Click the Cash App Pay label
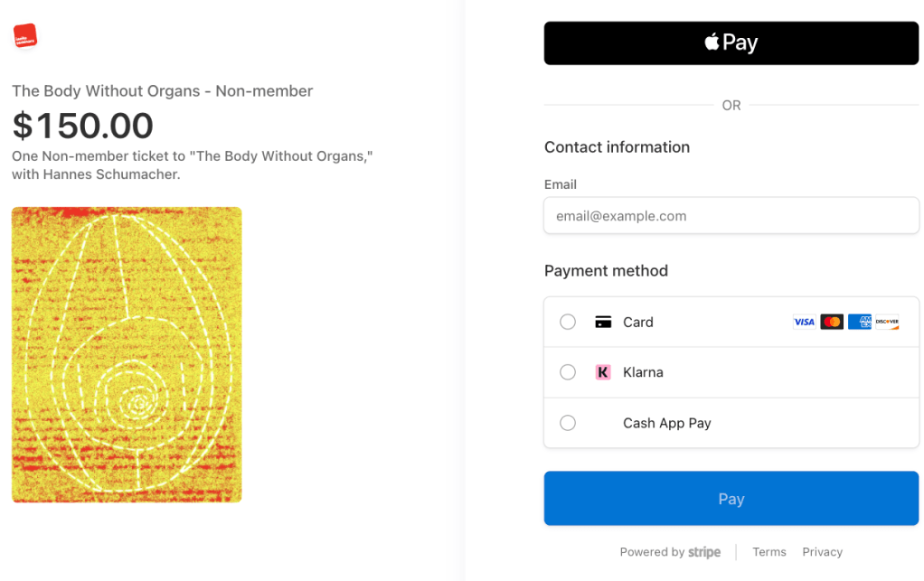Viewport: 924px width, 581px height. [x=667, y=423]
